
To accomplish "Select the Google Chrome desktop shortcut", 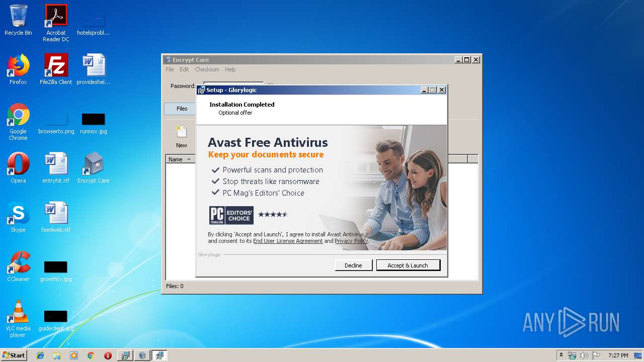I will click(18, 122).
